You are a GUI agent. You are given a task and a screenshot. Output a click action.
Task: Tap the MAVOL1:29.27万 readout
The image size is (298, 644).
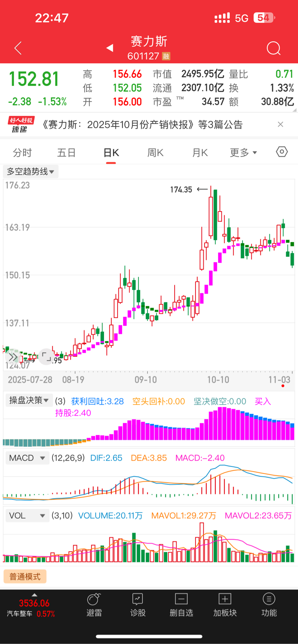[184, 516]
